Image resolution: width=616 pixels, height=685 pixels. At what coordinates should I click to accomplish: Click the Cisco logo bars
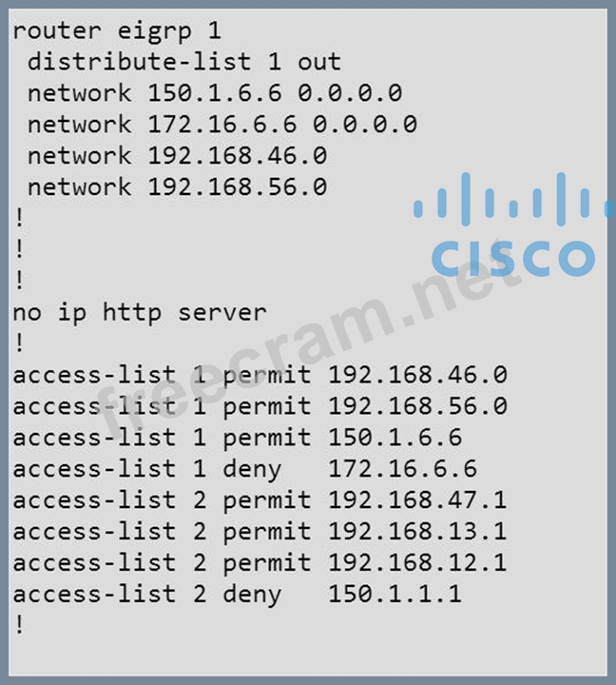click(512, 202)
